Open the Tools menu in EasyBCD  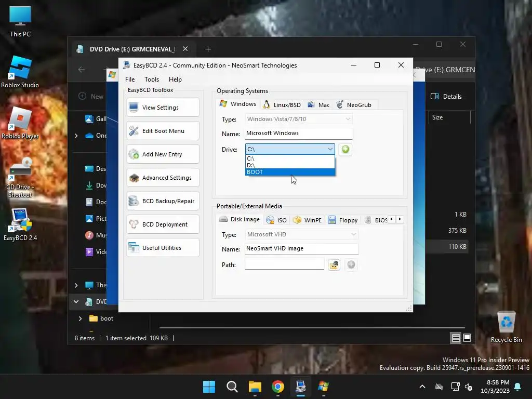[152, 79]
